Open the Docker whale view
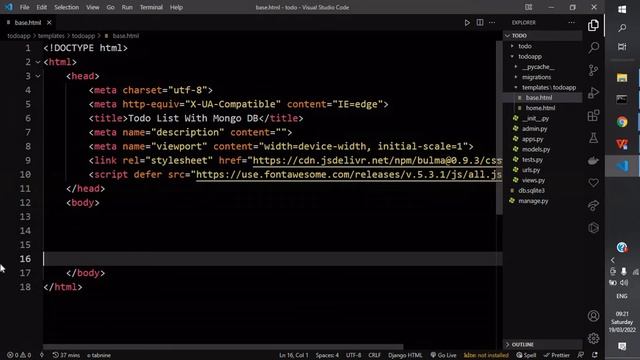The height and width of the screenshot is (360, 640). 593,160
